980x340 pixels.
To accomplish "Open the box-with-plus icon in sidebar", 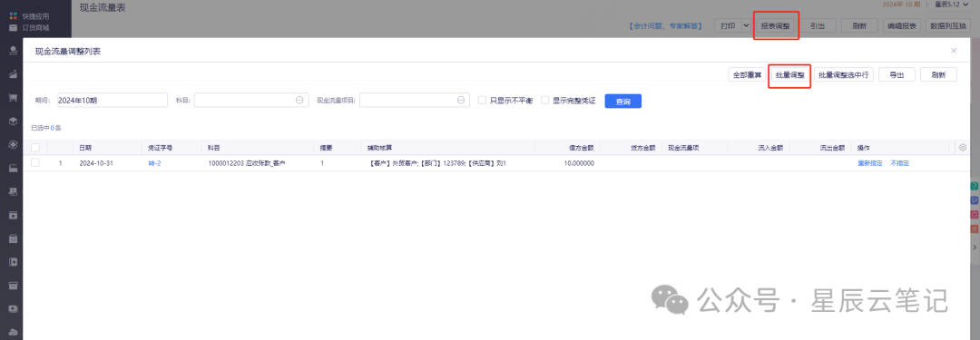I will [x=13, y=215].
